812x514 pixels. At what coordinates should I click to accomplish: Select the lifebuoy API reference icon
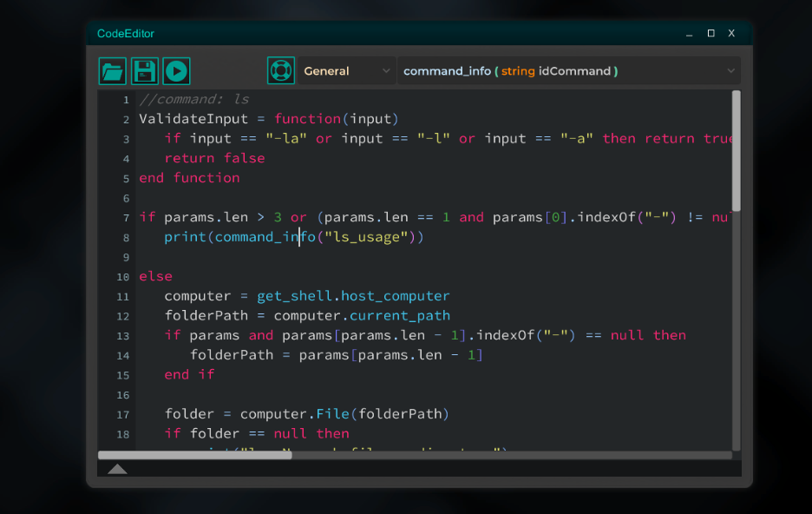[x=280, y=70]
